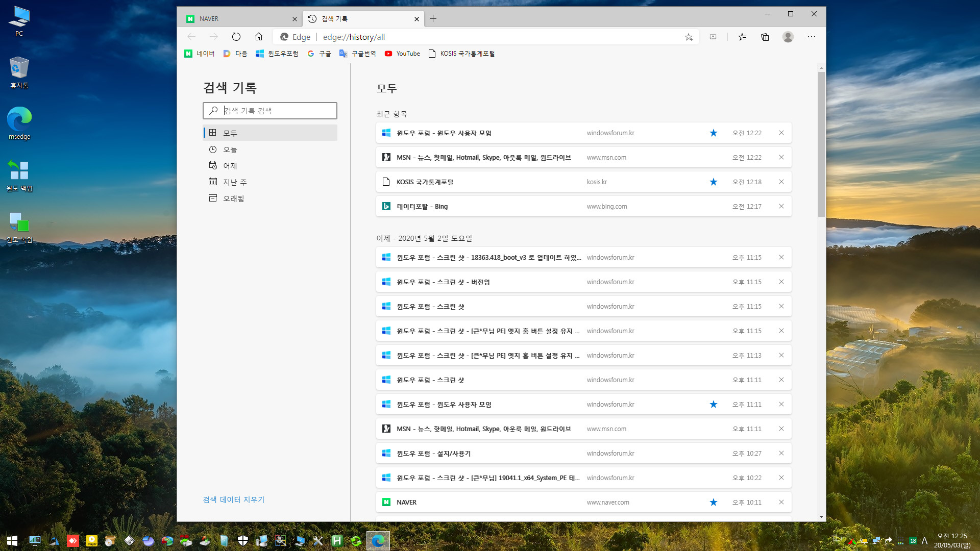Viewport: 980px width, 551px height.
Task: Open the yellow Player app in taskbar
Action: tap(92, 541)
